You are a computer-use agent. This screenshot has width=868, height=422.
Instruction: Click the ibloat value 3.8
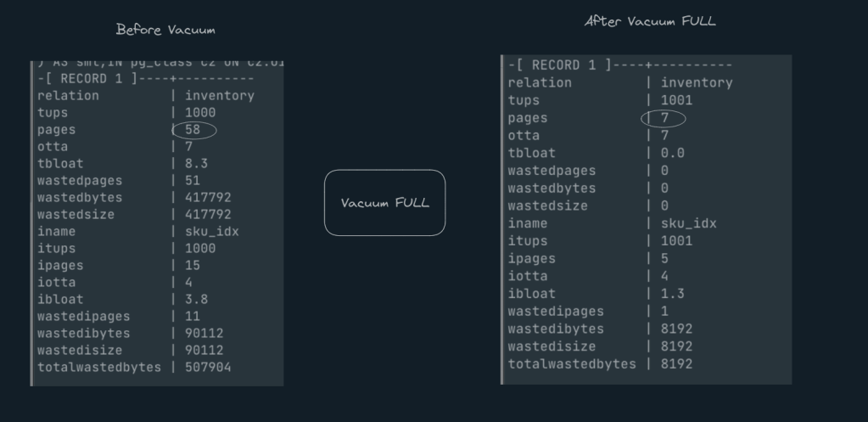196,300
